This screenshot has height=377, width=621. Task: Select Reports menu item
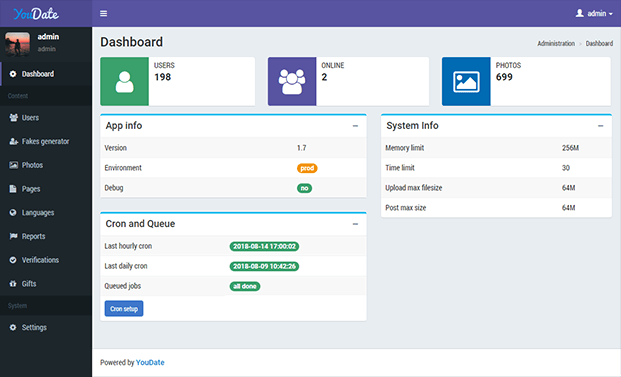click(46, 236)
